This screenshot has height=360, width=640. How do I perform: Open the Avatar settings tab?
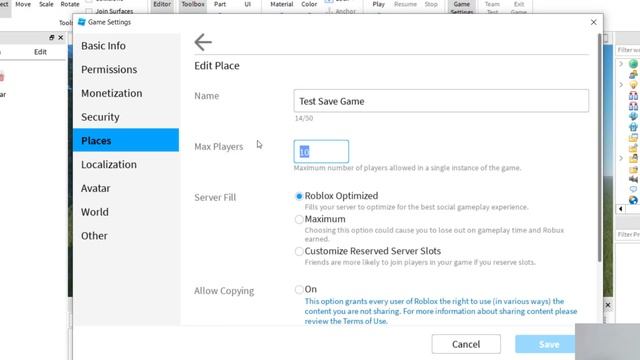[126, 188]
